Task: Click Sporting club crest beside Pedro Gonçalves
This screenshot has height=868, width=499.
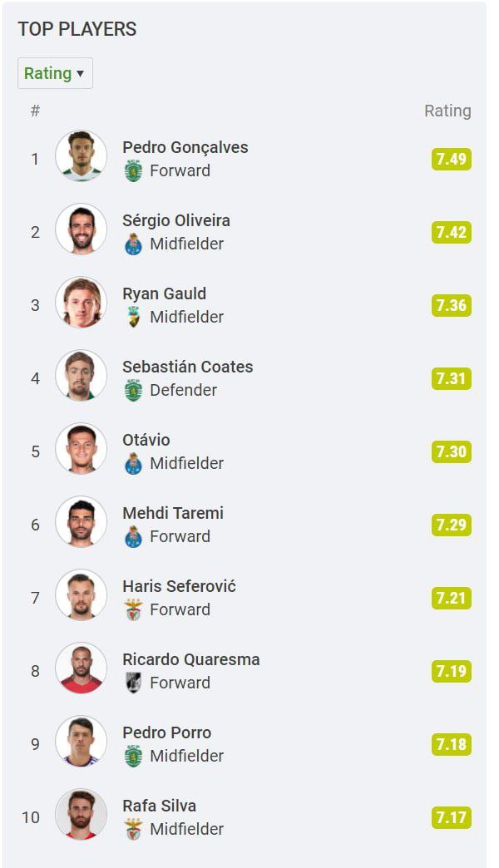Action: click(133, 171)
